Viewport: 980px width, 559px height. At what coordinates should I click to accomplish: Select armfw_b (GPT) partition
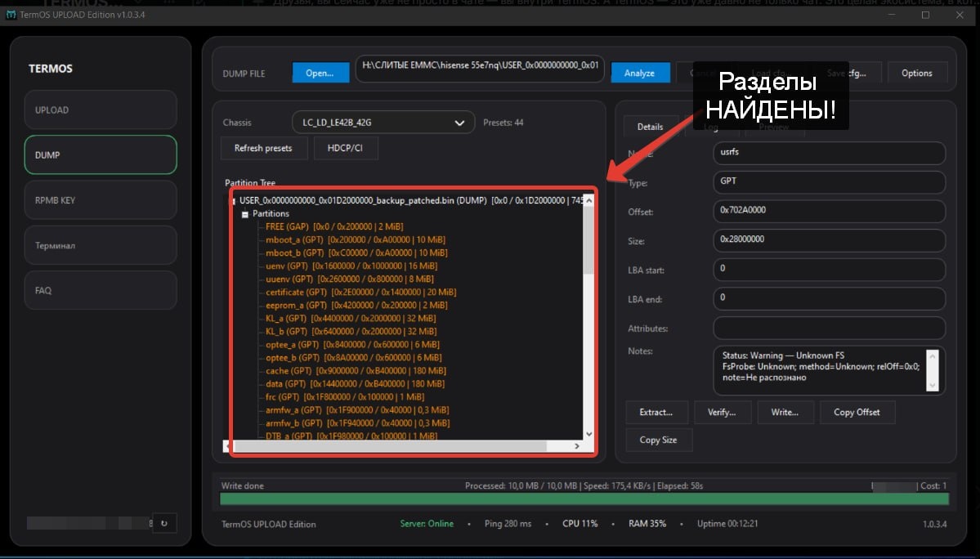(x=357, y=423)
